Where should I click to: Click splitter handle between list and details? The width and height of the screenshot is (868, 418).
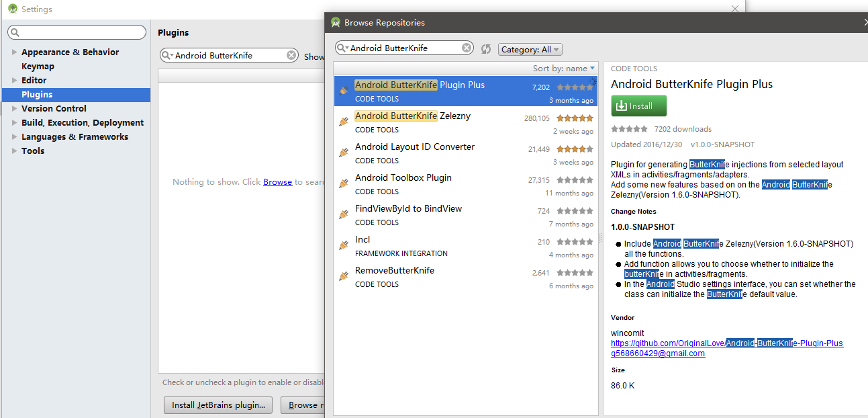click(x=601, y=238)
